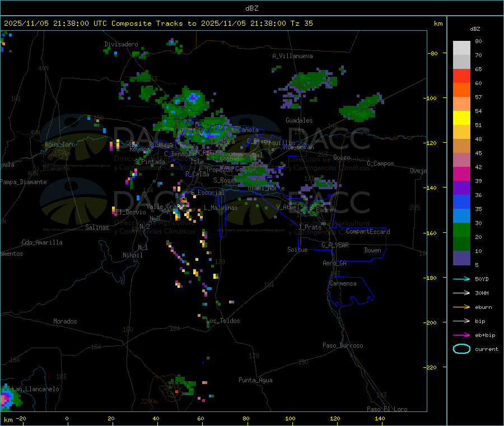Click the S_Rosas map label

(225, 180)
